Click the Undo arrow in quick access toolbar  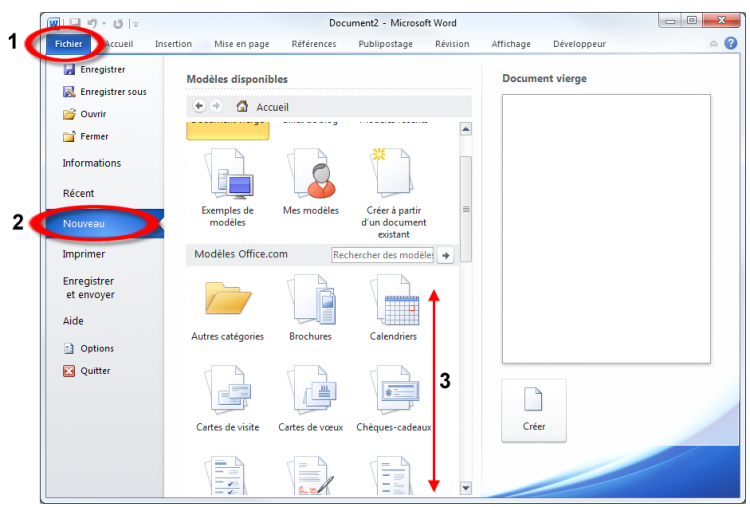92,23
